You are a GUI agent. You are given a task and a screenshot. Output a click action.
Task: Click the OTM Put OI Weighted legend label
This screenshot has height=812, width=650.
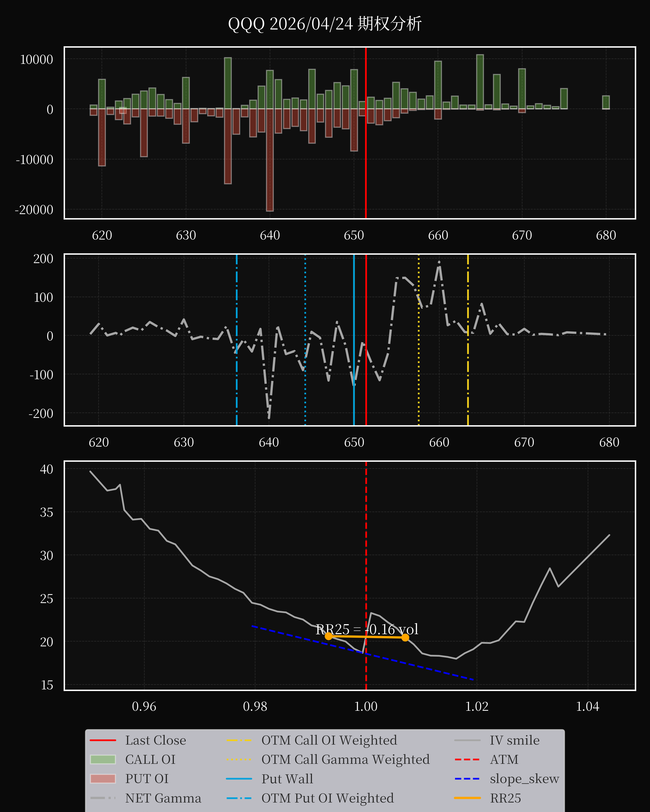328,798
